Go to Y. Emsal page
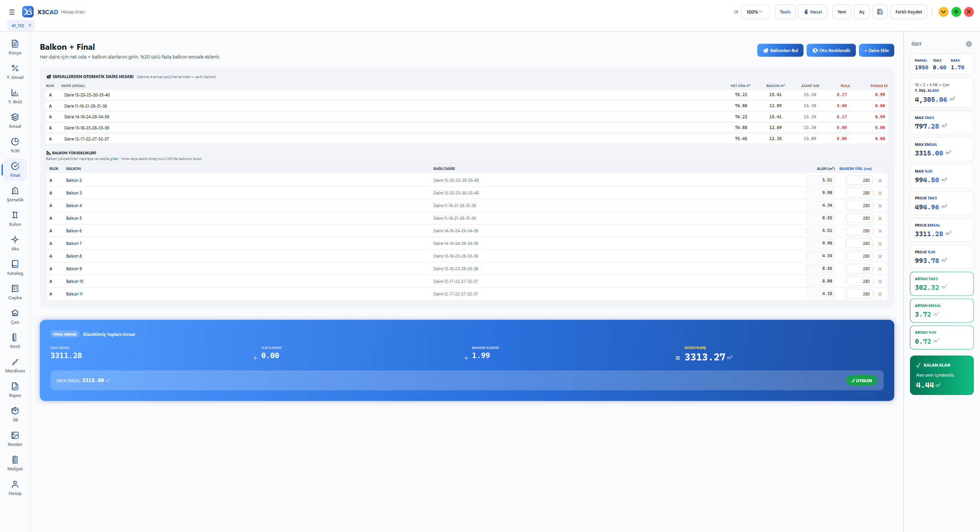This screenshot has width=980, height=532. click(15, 72)
